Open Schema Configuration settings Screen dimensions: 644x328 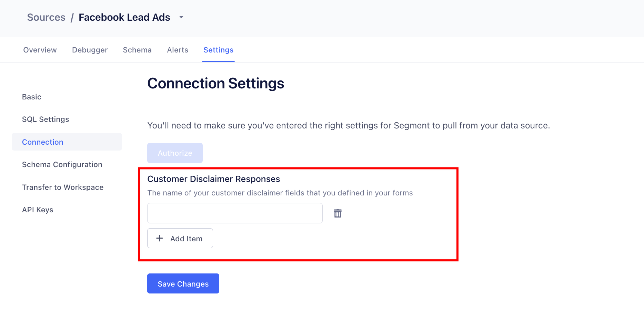point(62,164)
